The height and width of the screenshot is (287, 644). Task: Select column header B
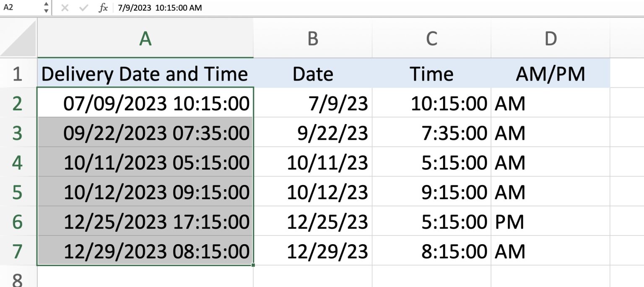point(313,39)
